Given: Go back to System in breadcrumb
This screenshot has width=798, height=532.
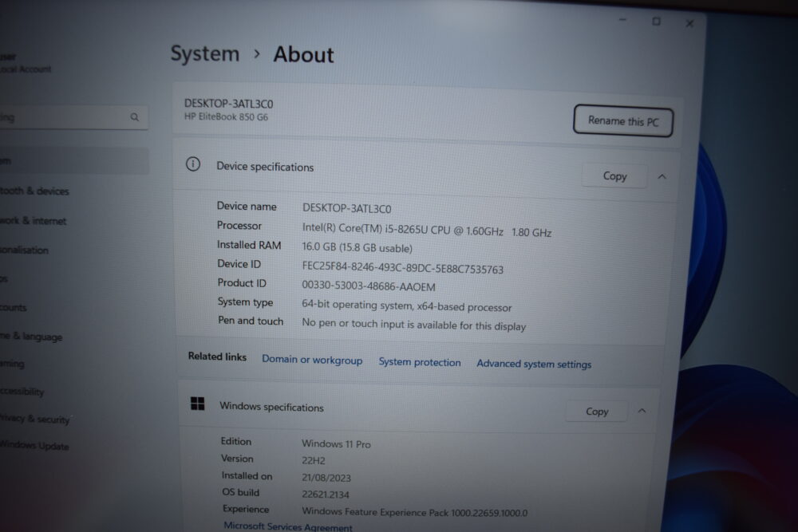Looking at the screenshot, I should (x=204, y=54).
